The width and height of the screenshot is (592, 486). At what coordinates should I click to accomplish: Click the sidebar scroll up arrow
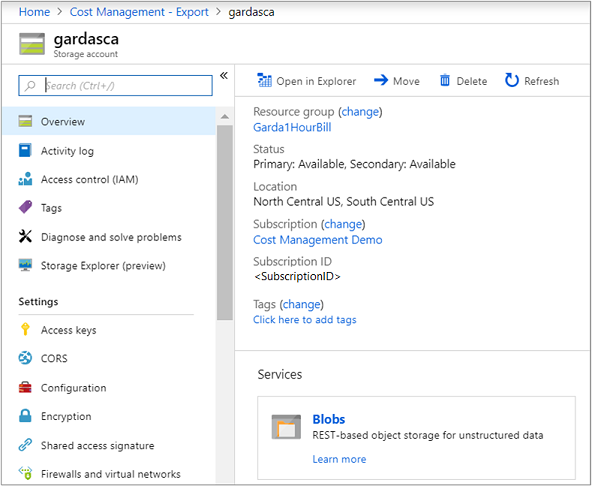225,117
